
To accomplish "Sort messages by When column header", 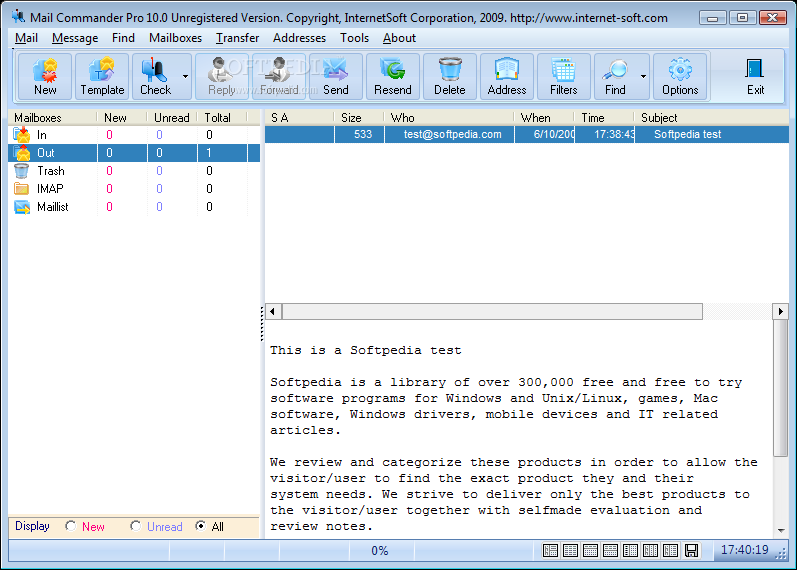I will [x=544, y=118].
